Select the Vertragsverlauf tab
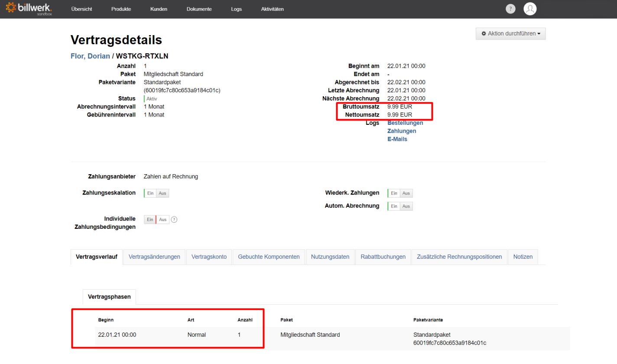The image size is (617, 364). (x=97, y=257)
